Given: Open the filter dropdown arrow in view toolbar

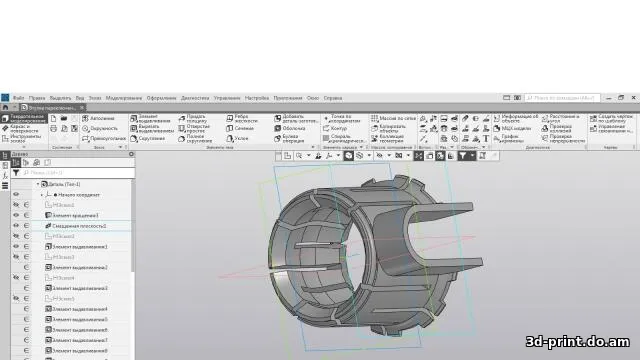Looking at the screenshot, I should pos(472,156).
